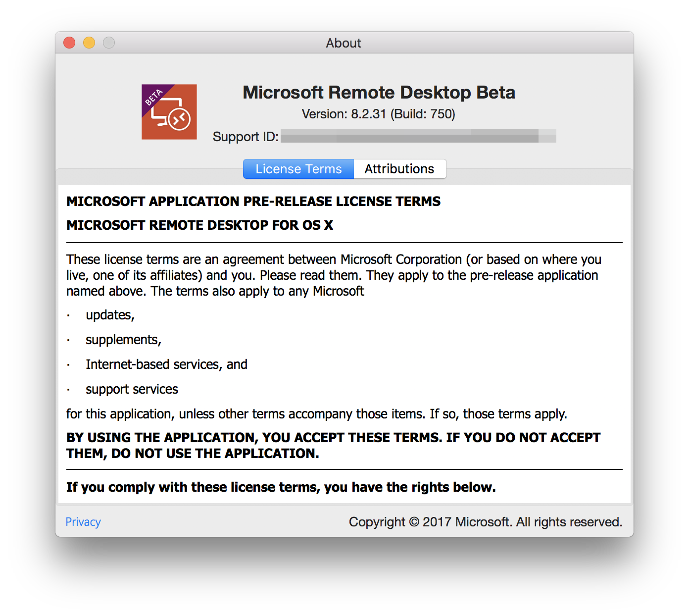Image resolution: width=689 pixels, height=616 pixels.
Task: Click 'BY USING THE APPLICATION' bold paragraph
Action: [334, 446]
